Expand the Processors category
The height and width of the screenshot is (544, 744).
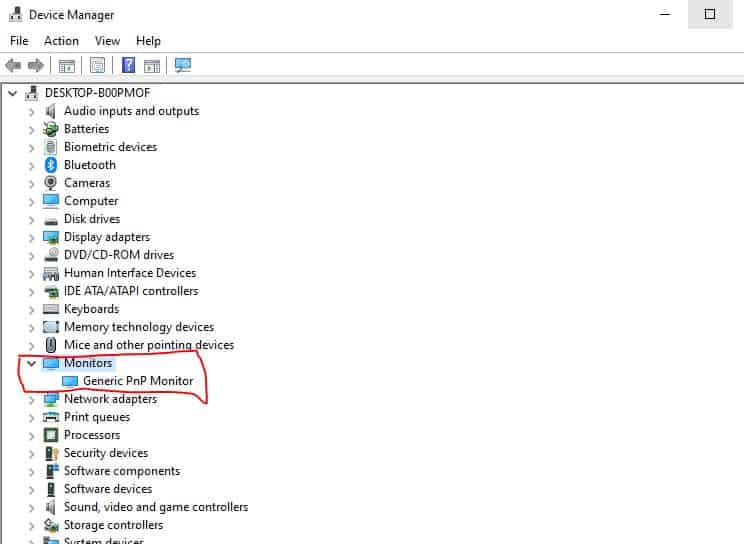[x=31, y=436]
